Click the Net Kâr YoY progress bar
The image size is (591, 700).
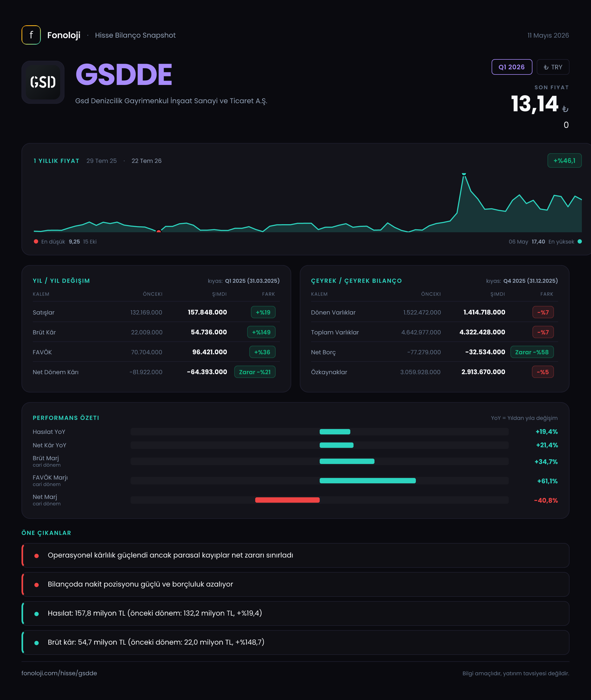coord(320,445)
